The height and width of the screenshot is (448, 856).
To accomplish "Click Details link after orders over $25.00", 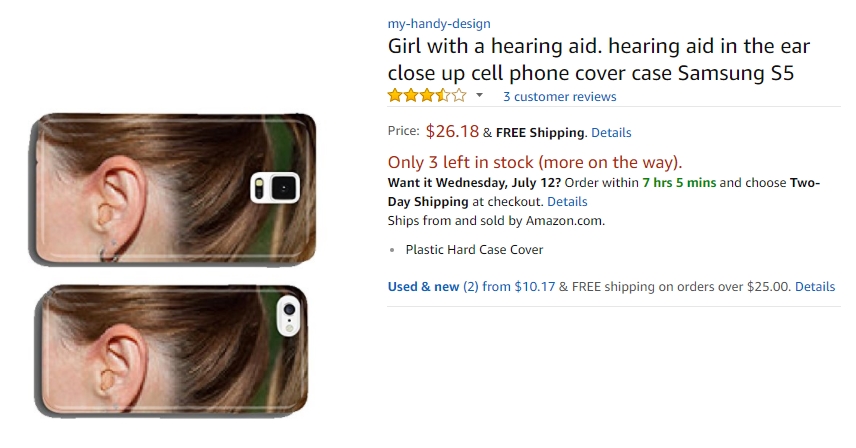I will coord(815,286).
